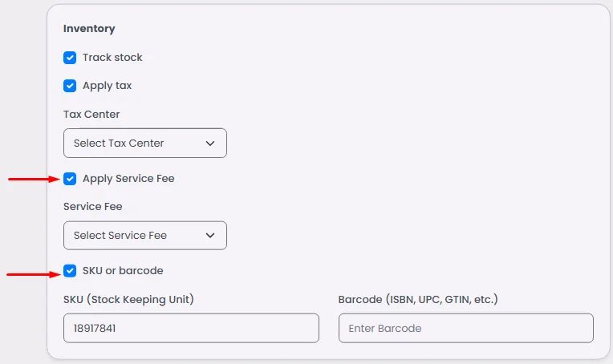The image size is (613, 364).
Task: Click the Track stock label text
Action: pos(112,58)
